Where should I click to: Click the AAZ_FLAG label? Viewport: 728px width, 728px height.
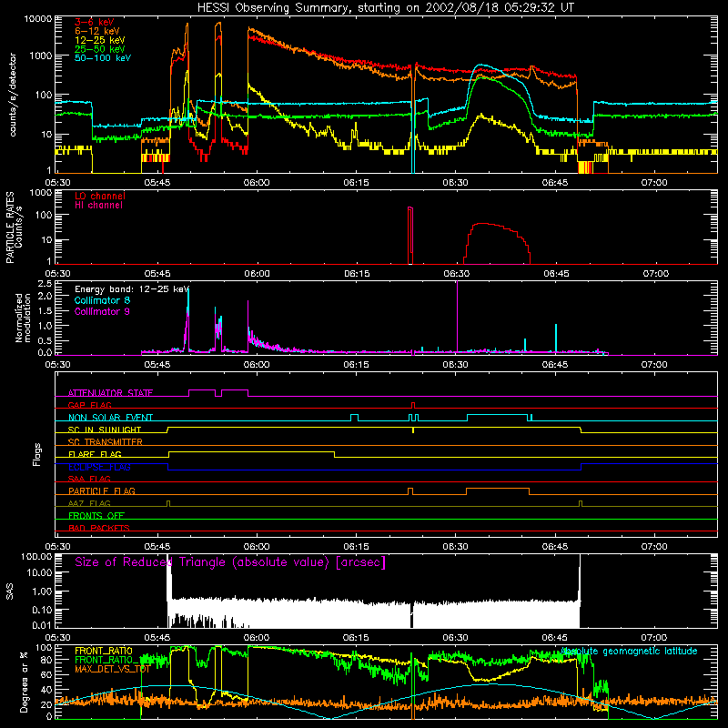89,503
